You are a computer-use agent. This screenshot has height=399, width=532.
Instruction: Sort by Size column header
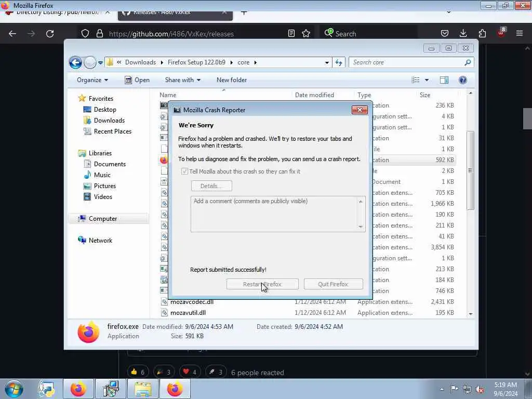click(425, 95)
